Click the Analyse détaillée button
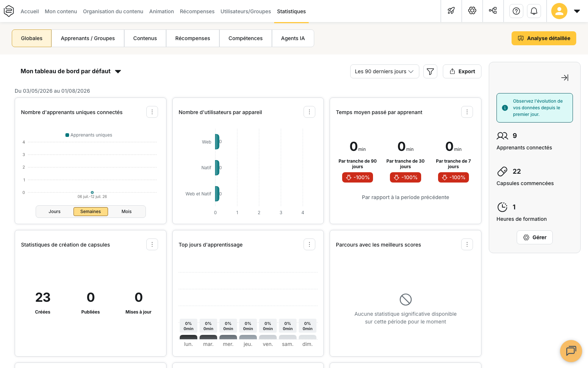This screenshot has height=368, width=588. tap(544, 38)
